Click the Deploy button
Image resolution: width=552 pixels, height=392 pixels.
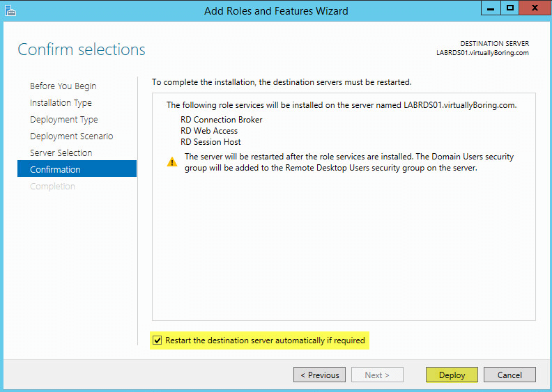(x=452, y=375)
